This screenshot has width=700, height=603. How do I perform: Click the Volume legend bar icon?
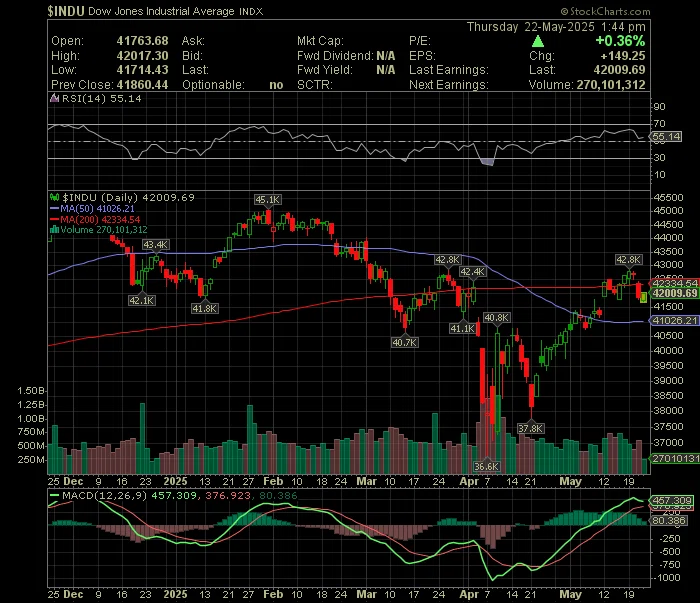54,230
